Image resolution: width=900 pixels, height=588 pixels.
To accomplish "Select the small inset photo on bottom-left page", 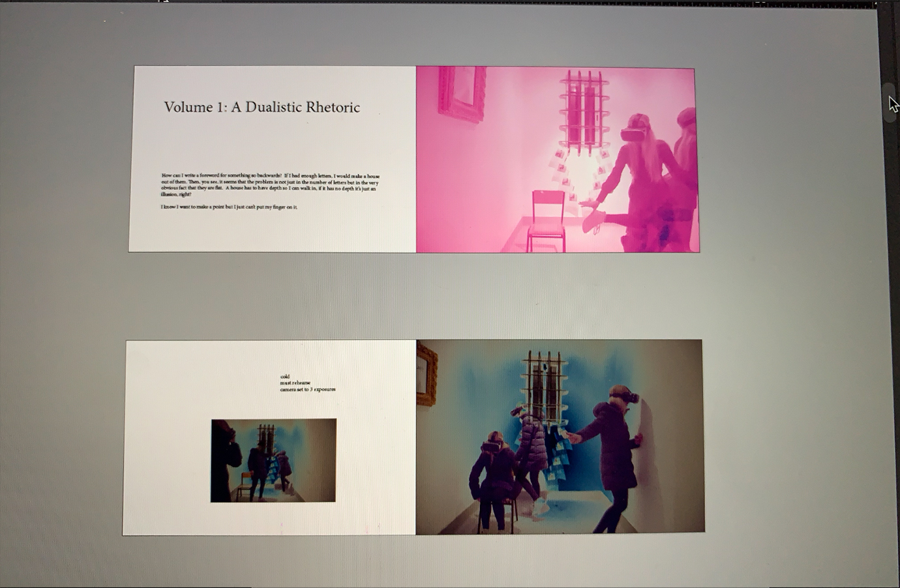I will (x=273, y=460).
